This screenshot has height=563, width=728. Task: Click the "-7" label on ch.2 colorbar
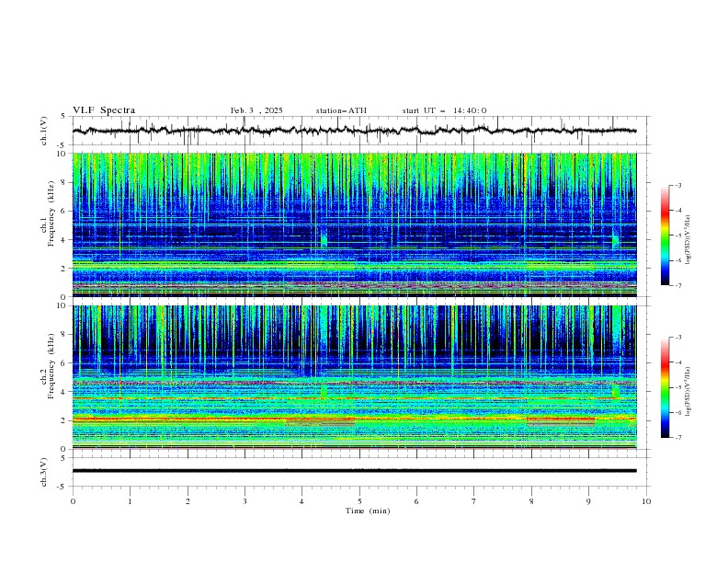click(677, 438)
